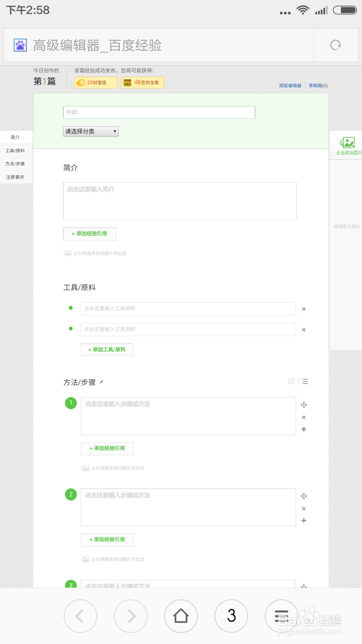Image resolution: width=362 pixels, height=644 pixels.
Task: Jump to 注意事项 section in left nav
Action: click(x=15, y=177)
